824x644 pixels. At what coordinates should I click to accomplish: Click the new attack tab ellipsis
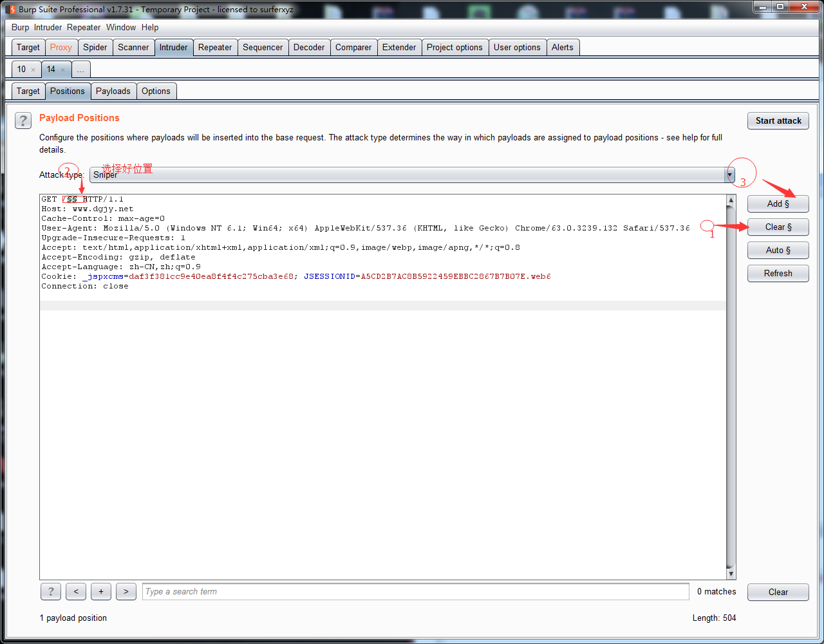[80, 70]
